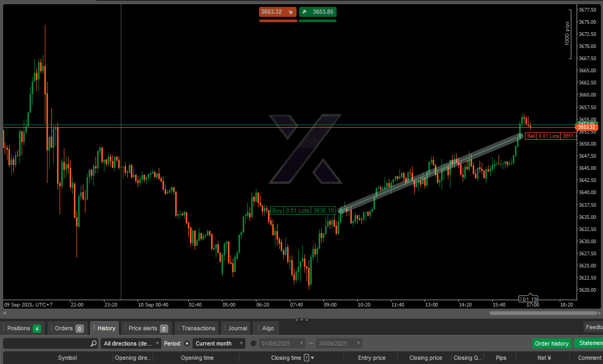Select the custom date range radio button

coord(253,343)
